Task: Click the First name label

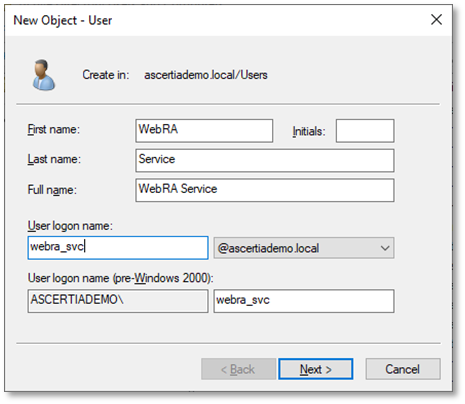Action: click(54, 129)
